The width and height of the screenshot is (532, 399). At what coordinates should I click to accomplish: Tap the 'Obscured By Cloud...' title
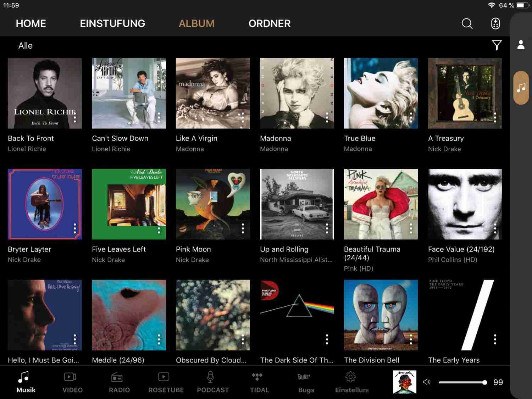[x=211, y=360]
